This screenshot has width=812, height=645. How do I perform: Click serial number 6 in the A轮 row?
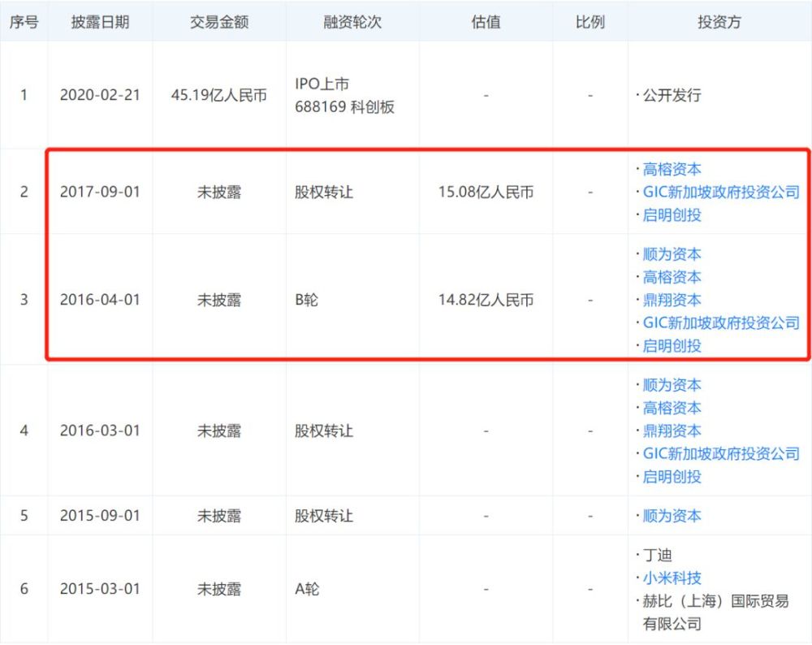point(24,589)
